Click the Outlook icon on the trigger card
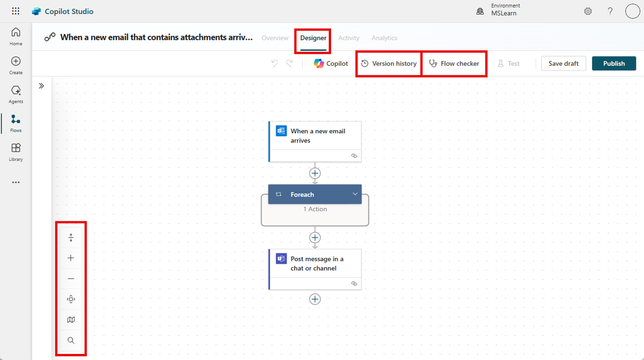Screen dimensions: 644x360 pos(281,131)
